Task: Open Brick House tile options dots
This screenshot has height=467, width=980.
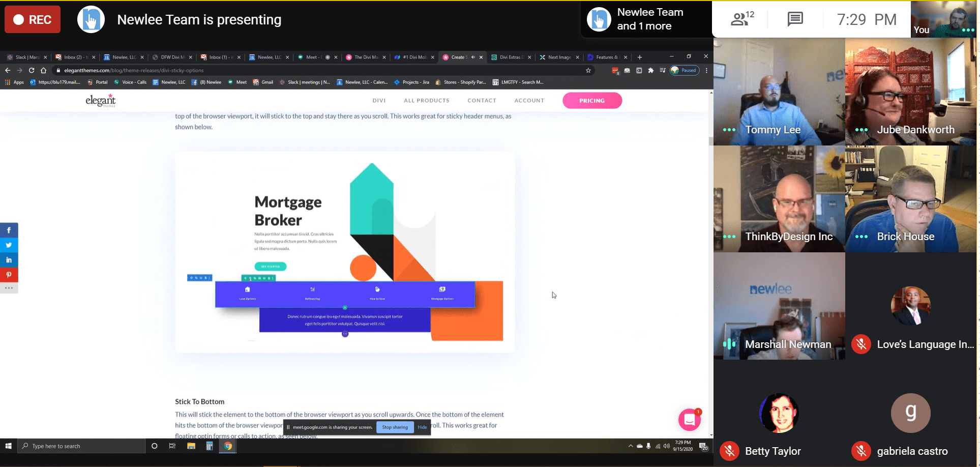Action: click(861, 237)
